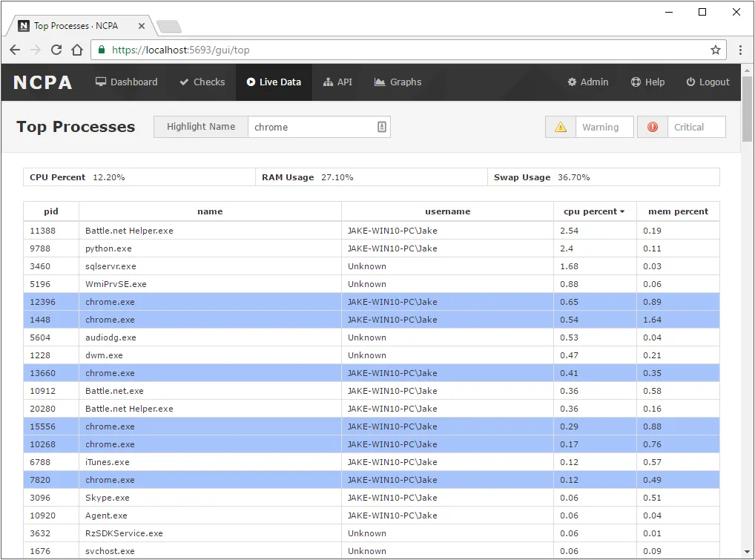Click the Critical threshold input field
The width and height of the screenshot is (755, 560).
[x=696, y=127]
